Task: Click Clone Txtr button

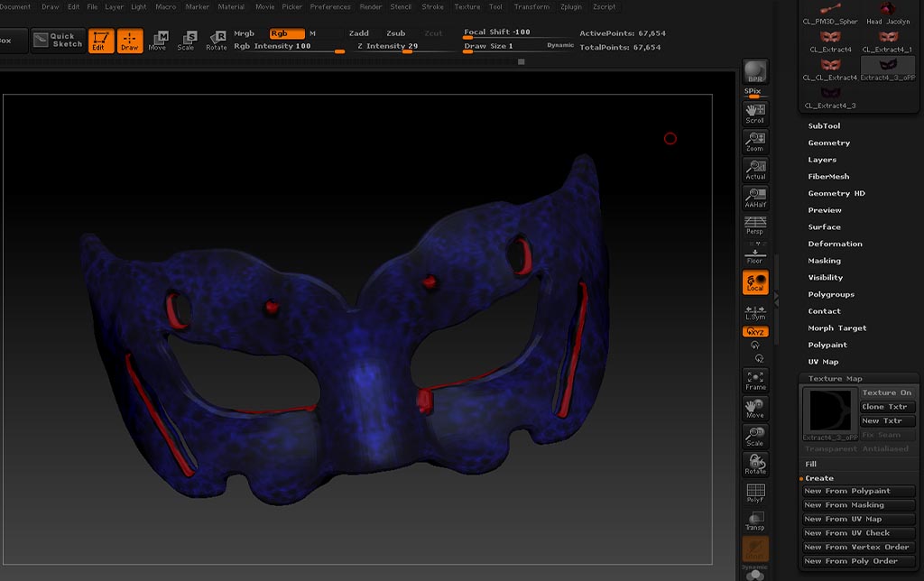Action: click(x=887, y=407)
